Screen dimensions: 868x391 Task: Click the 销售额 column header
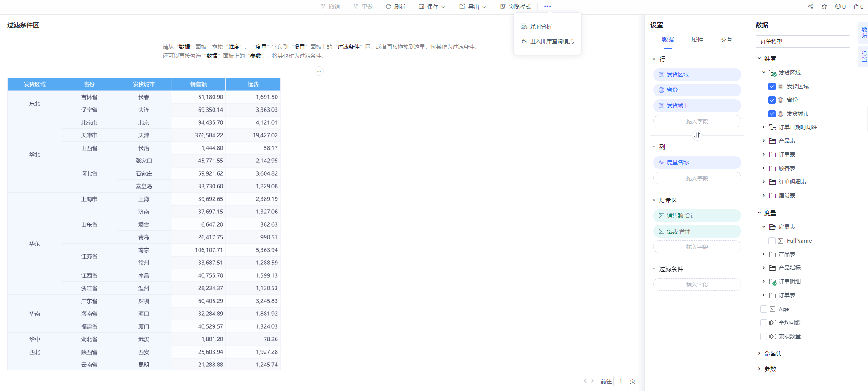pyautogui.click(x=199, y=84)
